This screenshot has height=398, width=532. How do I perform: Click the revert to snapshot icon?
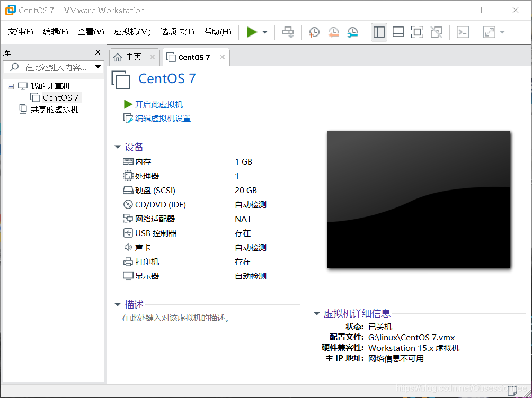(x=333, y=32)
